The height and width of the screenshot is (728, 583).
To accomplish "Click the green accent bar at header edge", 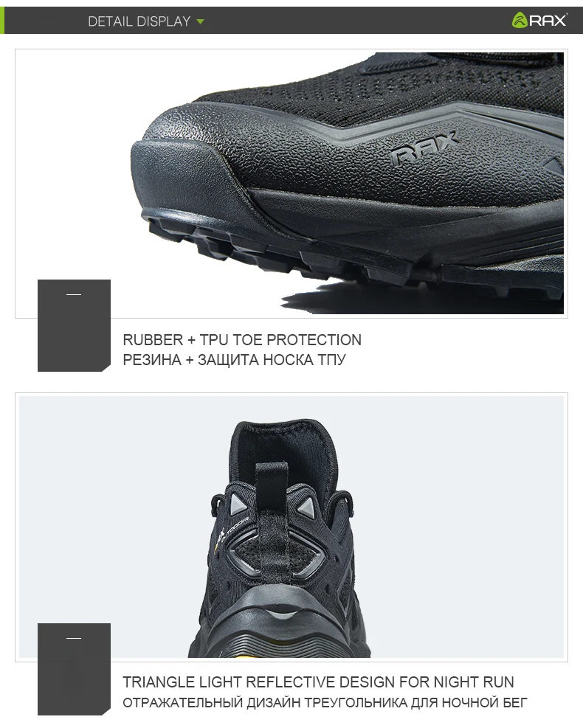I will (2, 20).
